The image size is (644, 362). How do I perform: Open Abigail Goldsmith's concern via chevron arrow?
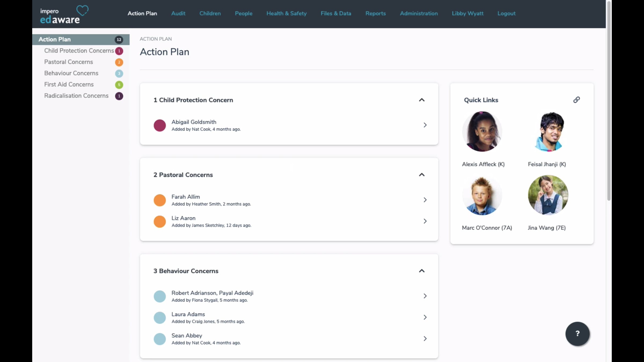coord(425,125)
